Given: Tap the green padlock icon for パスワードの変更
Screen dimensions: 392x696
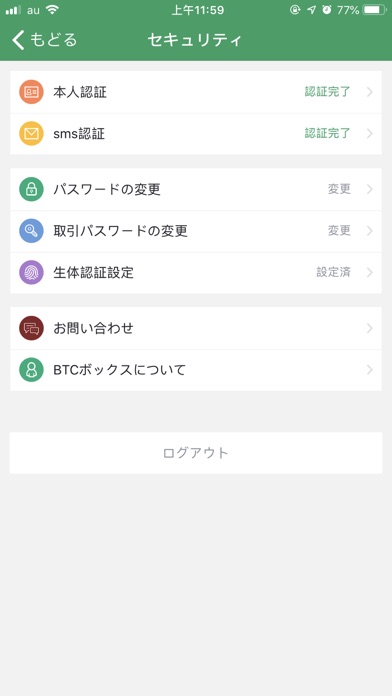Looking at the screenshot, I should pos(31,189).
